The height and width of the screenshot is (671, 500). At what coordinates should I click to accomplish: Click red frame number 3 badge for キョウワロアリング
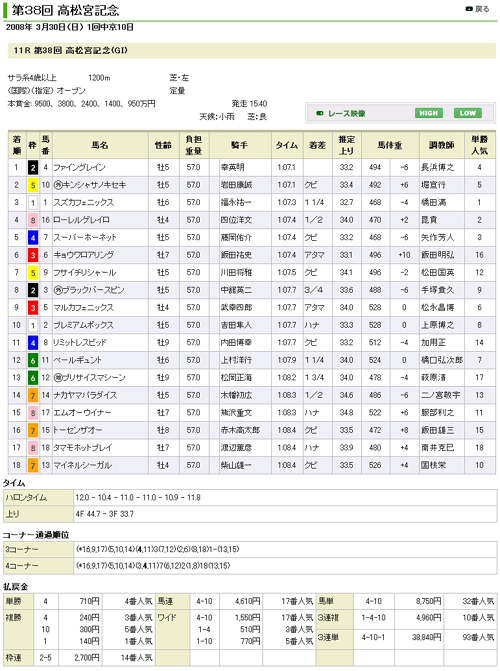click(33, 255)
